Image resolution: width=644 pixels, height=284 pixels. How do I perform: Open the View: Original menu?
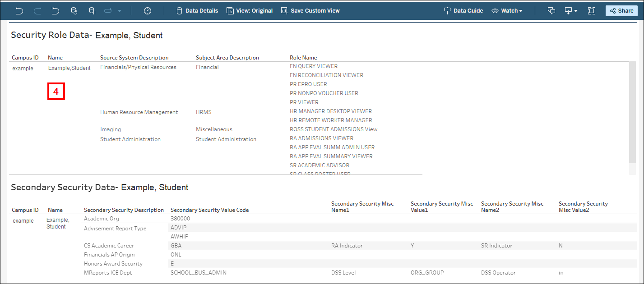250,11
